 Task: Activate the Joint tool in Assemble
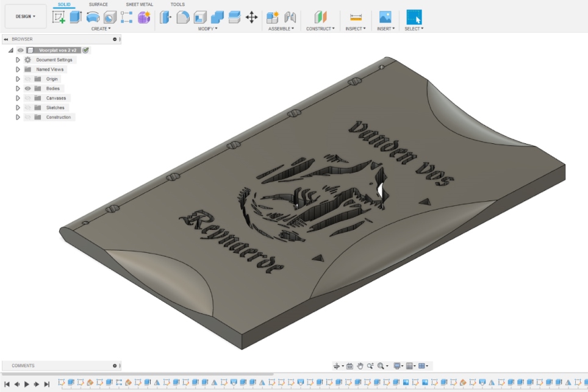[x=292, y=17]
